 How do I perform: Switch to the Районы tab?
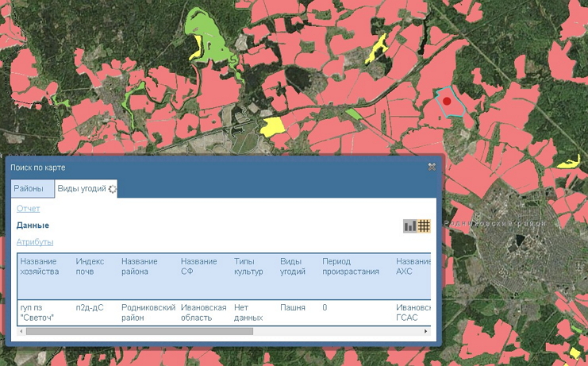pyautogui.click(x=33, y=189)
